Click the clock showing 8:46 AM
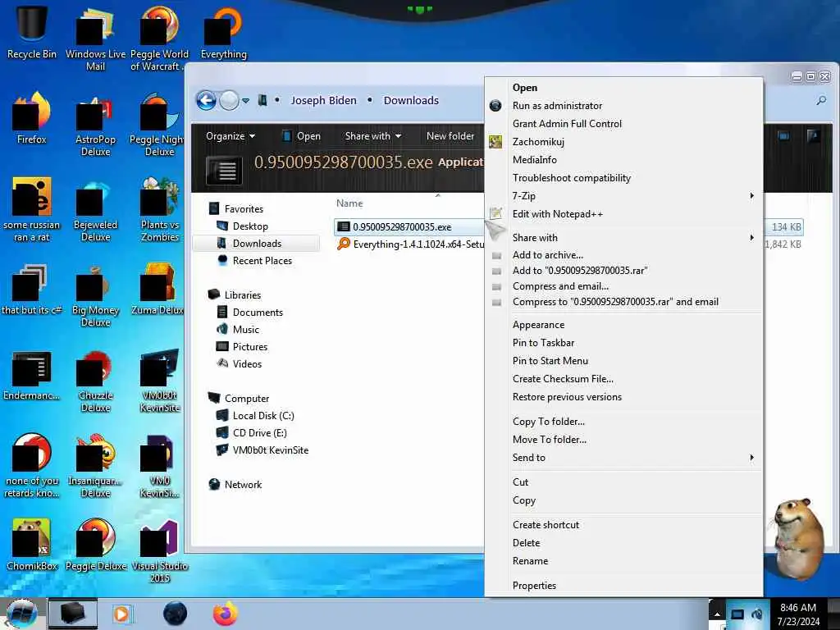Image resolution: width=840 pixels, height=630 pixels. coord(797,608)
